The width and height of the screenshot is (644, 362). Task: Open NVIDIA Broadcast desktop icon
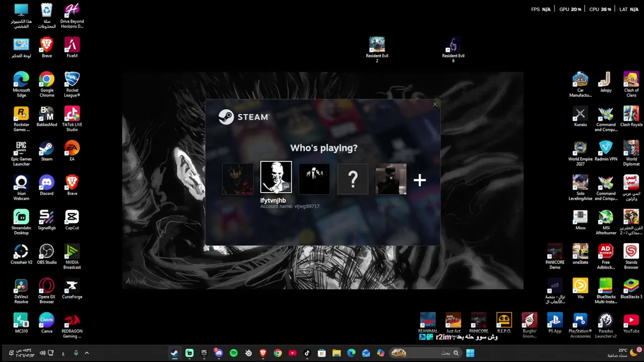coord(72,256)
